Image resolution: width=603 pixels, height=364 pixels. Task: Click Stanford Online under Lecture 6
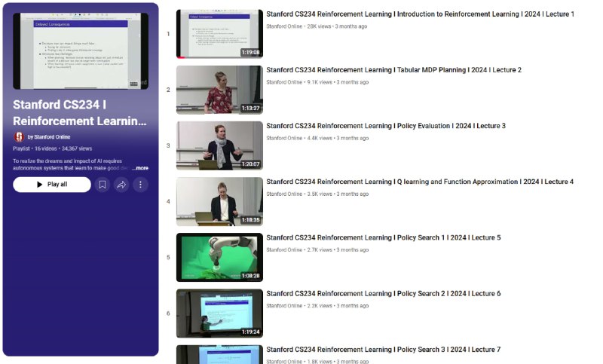(284, 306)
